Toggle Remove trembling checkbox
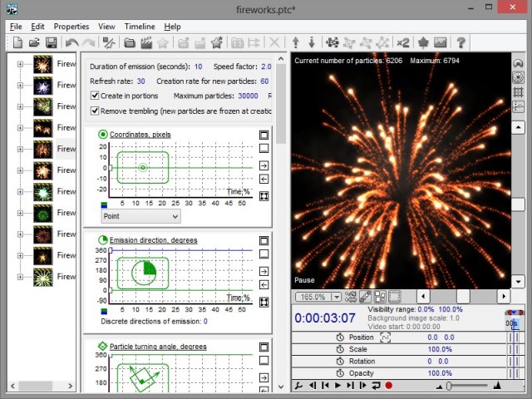Screen dimensions: 532x399 tap(95, 110)
